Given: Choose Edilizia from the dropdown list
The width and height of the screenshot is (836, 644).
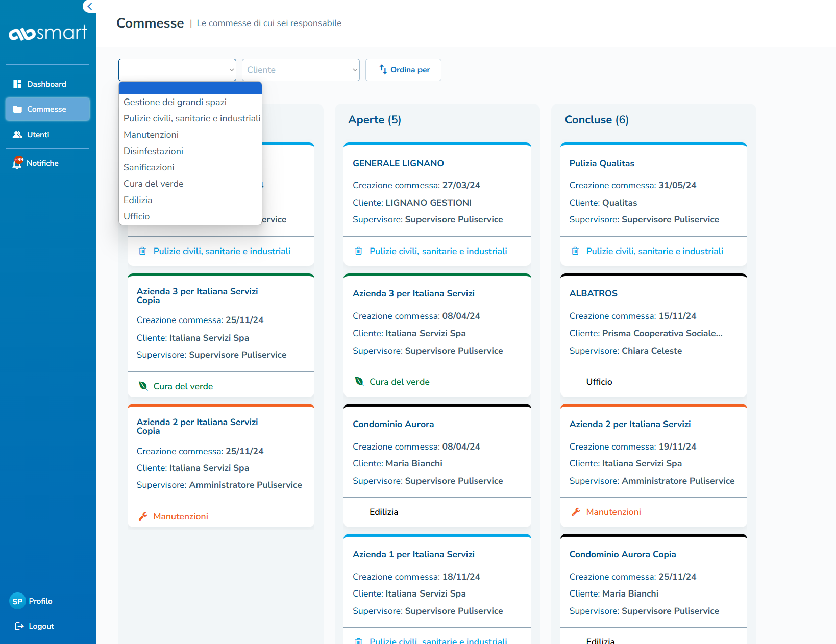Looking at the screenshot, I should click(x=190, y=200).
